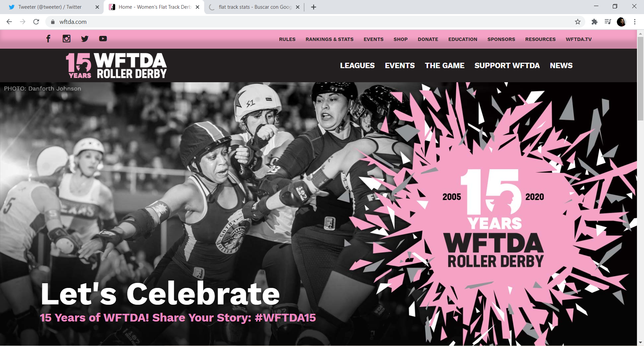Switch to flat track stats Google tab

254,7
